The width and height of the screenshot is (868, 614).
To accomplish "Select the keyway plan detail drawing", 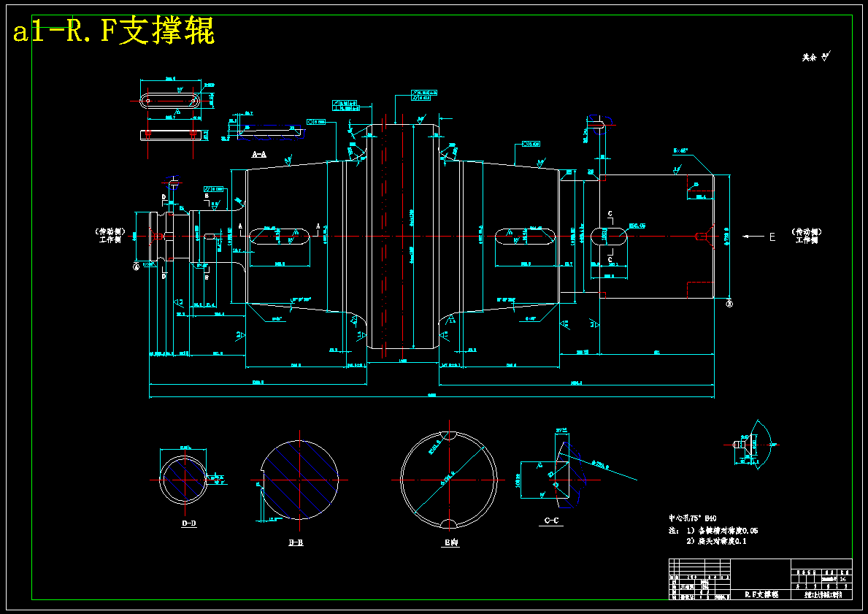I will point(171,100).
